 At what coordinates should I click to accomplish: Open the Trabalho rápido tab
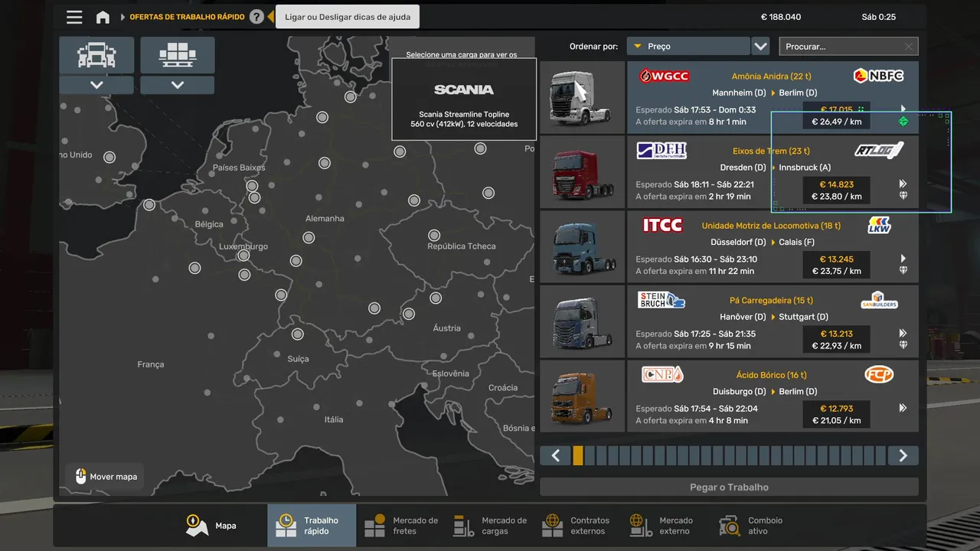click(x=312, y=526)
